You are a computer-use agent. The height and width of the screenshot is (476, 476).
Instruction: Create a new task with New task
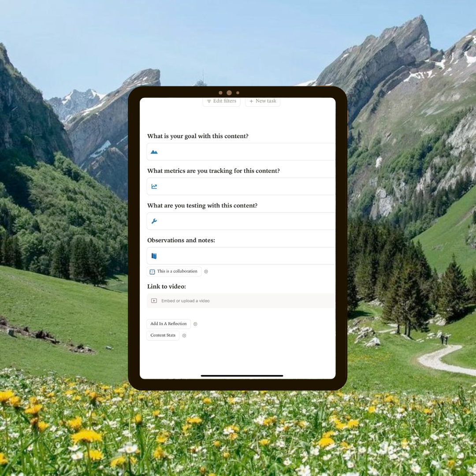click(263, 101)
